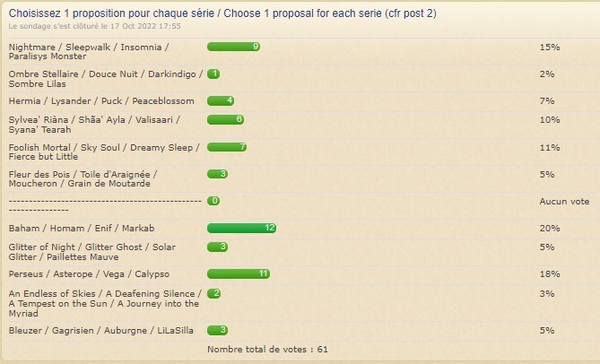Click the green bar showing 12 votes
This screenshot has width=600, height=364.
[x=241, y=229]
